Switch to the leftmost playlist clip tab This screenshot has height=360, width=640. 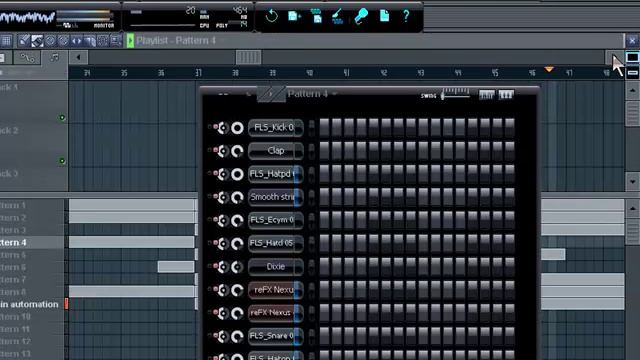point(6,58)
